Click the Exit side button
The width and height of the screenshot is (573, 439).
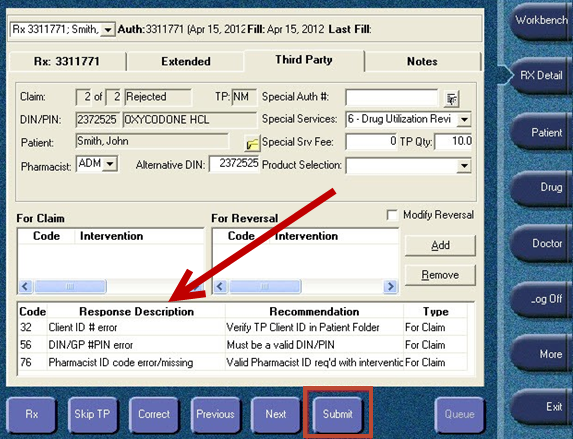540,407
